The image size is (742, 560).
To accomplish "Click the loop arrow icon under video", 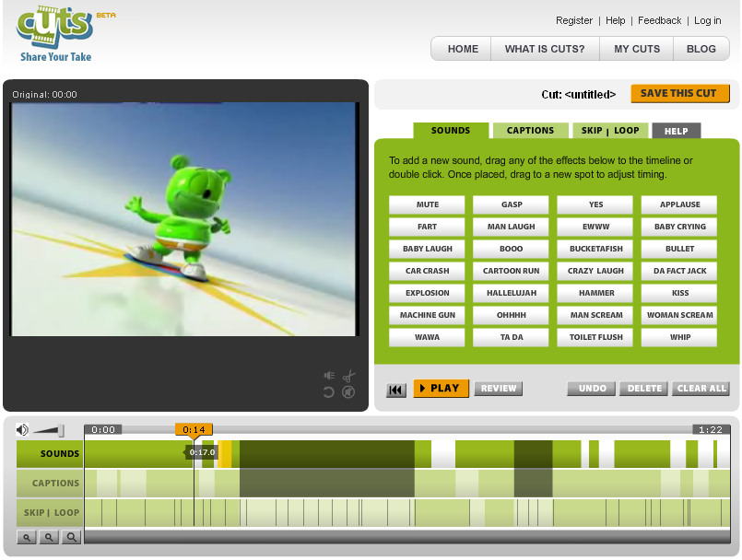I will pos(328,392).
